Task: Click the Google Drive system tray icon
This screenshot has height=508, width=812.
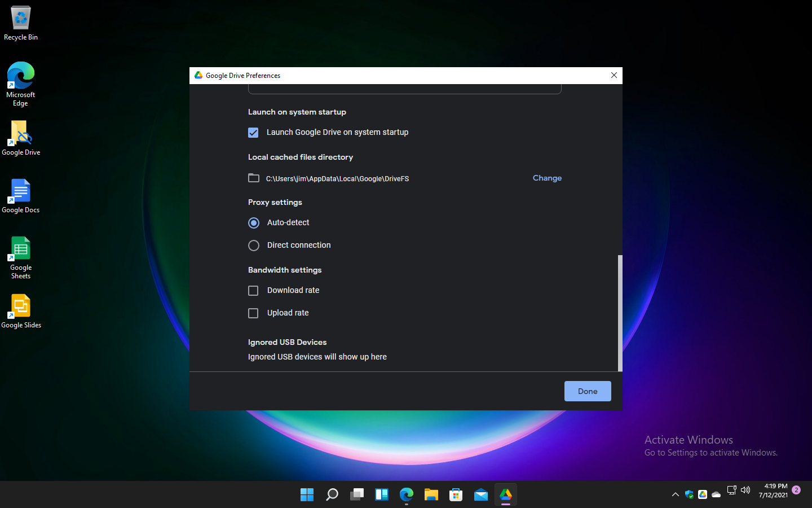Action: tap(703, 494)
